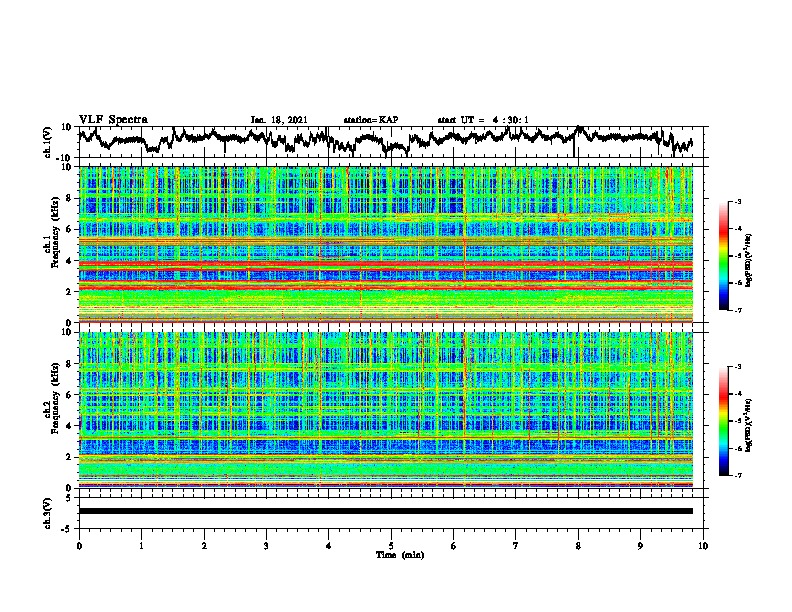Click time axis tick label "5" above "Time"
This screenshot has height=612, width=792.
point(391,546)
